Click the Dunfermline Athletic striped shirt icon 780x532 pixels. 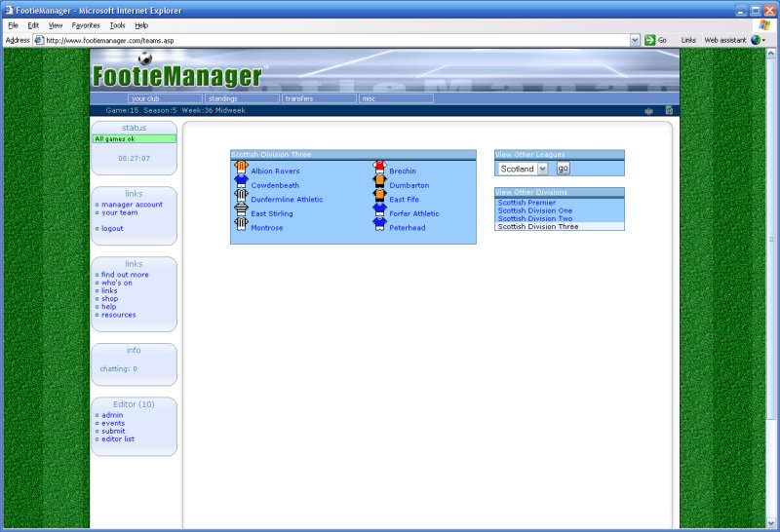click(x=241, y=196)
